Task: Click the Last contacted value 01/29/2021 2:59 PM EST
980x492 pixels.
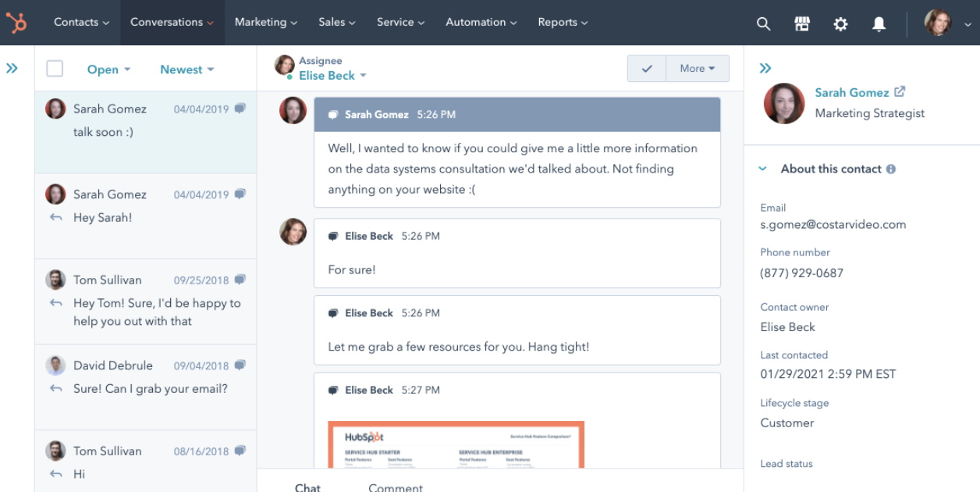Action: [x=829, y=374]
